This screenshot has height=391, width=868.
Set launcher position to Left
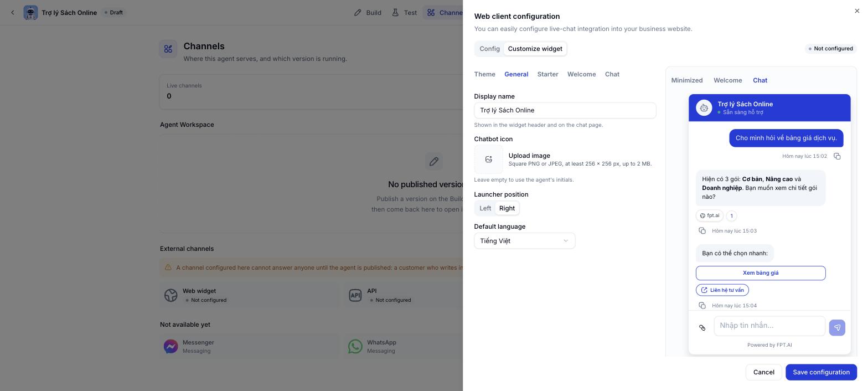(x=485, y=208)
